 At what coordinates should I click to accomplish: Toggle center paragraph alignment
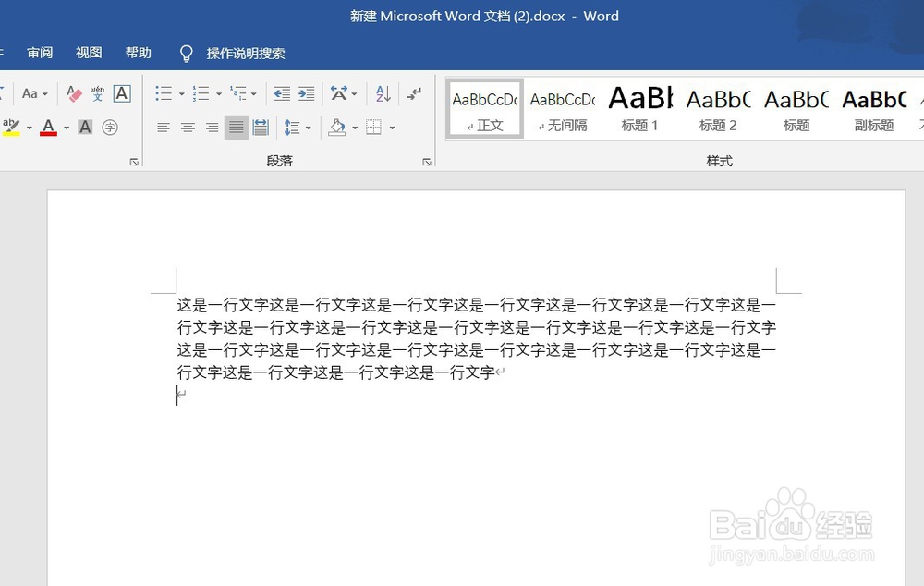click(188, 127)
